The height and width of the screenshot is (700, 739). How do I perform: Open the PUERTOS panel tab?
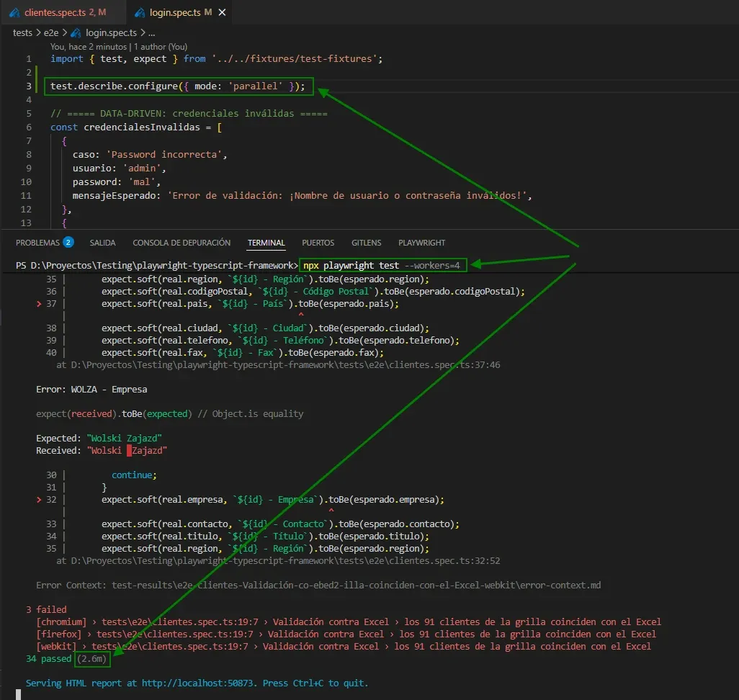click(x=318, y=243)
